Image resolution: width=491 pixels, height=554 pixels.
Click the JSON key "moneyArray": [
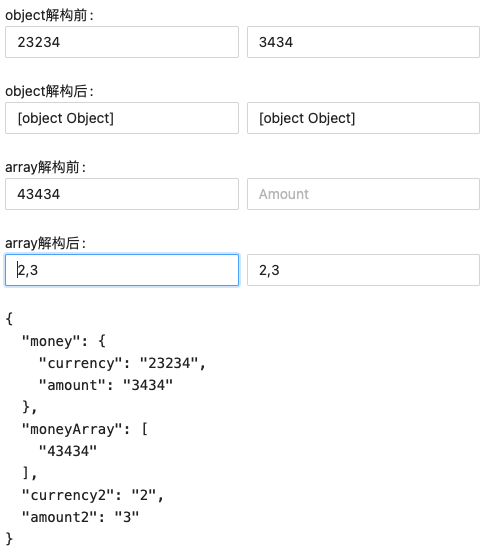point(85,429)
